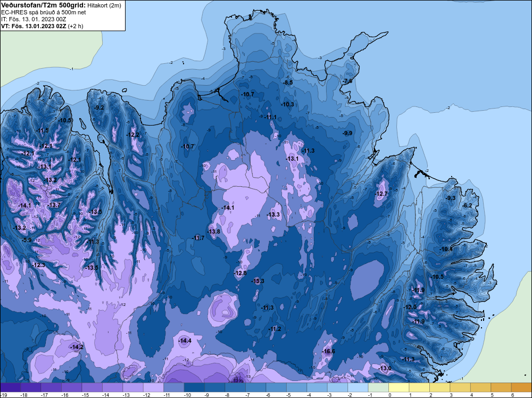The width and height of the screenshot is (532, 398).
Task: Click the -11.7 temperature label
Action: coord(198,238)
